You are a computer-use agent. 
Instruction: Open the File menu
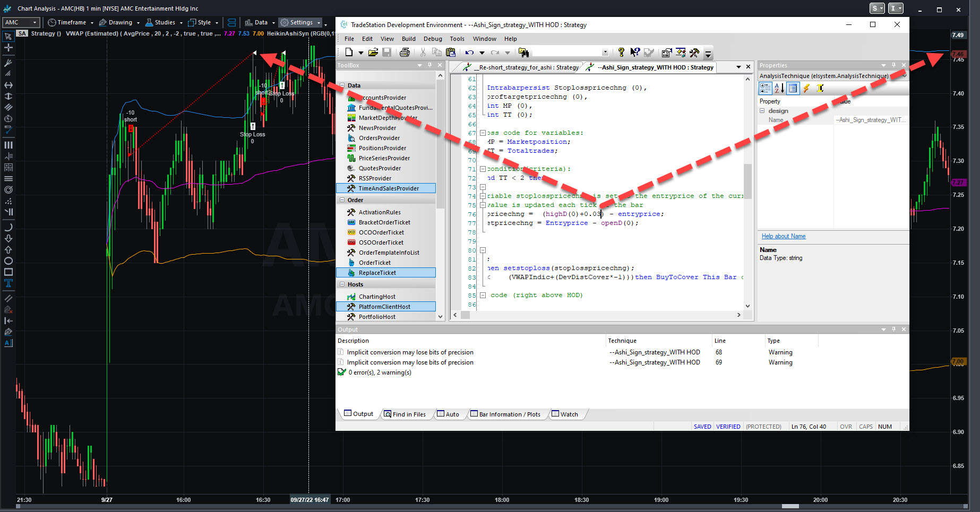(x=349, y=39)
